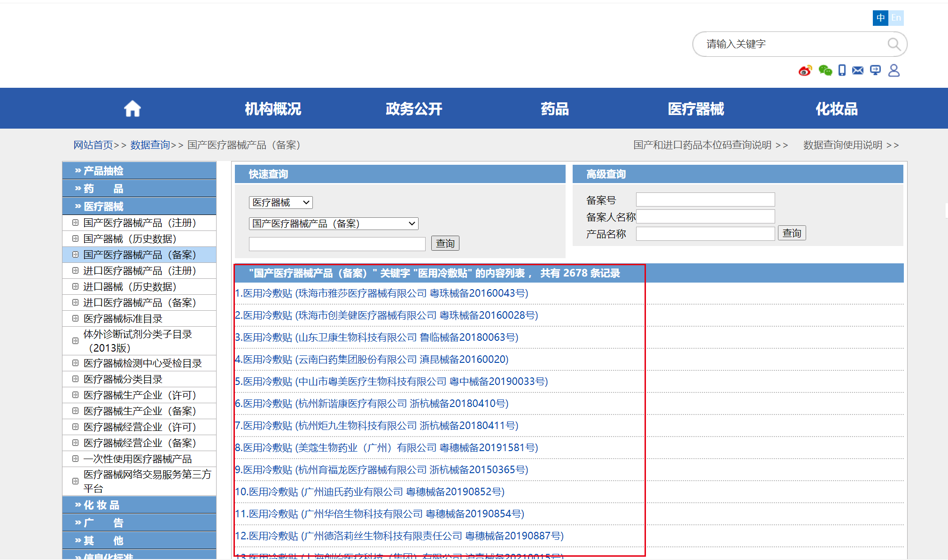
Task: Click the search magnifier icon
Action: coord(894,44)
